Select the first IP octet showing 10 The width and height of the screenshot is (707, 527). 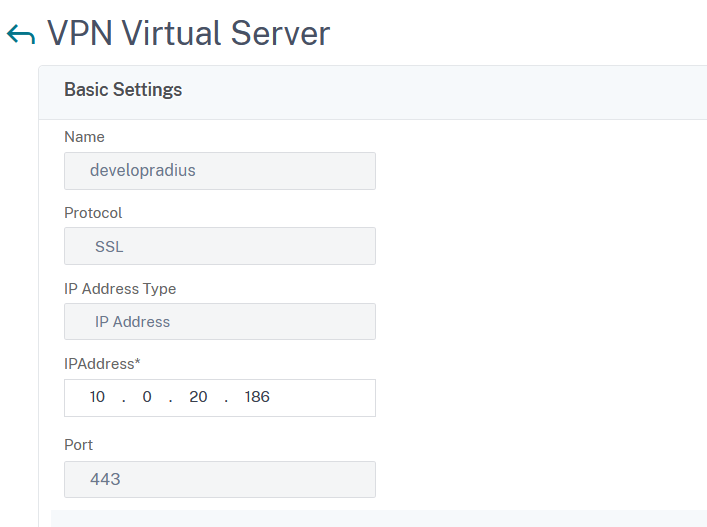tap(97, 398)
